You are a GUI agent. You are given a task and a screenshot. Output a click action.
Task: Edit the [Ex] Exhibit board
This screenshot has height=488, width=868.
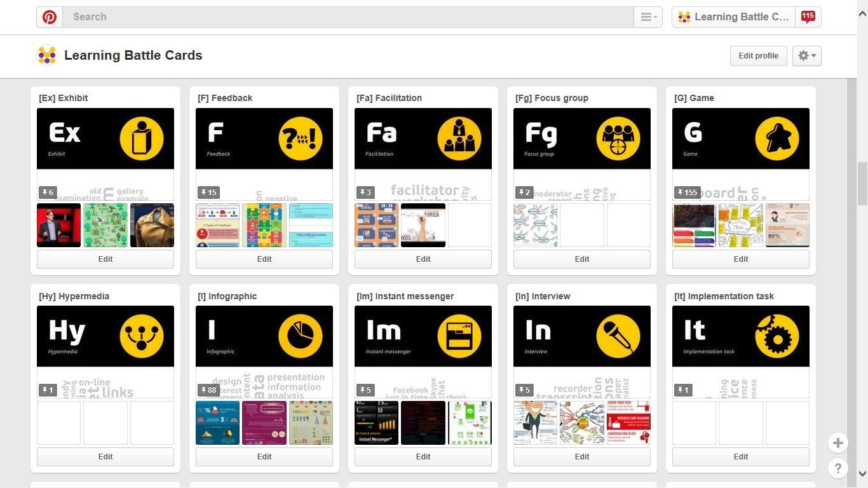(105, 259)
